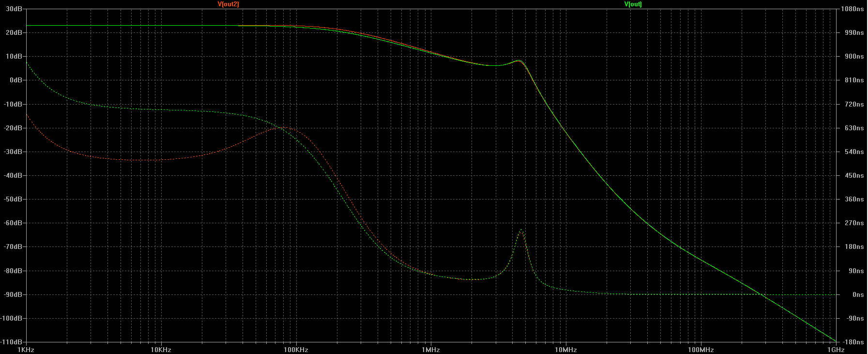This screenshot has height=354, width=868.
Task: Click the 180ns right axis label
Action: point(854,247)
